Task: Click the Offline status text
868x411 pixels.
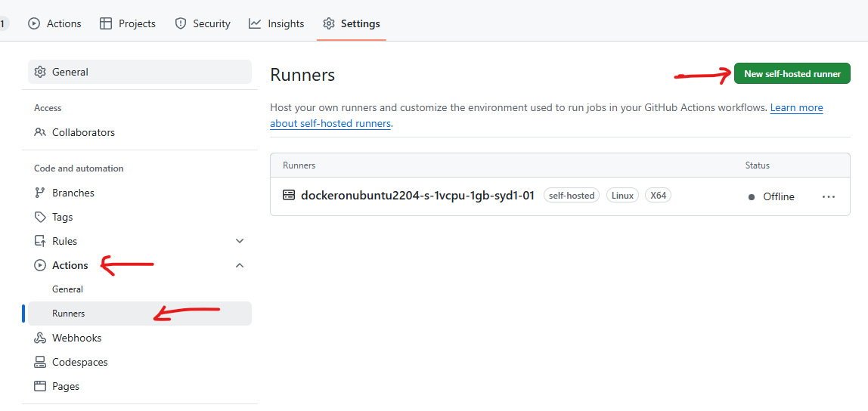Action: 778,197
